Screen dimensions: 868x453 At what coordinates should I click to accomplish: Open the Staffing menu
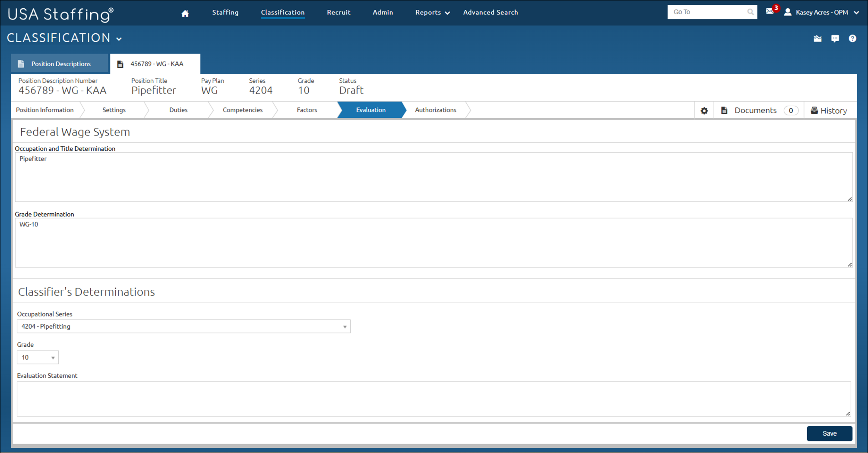225,12
